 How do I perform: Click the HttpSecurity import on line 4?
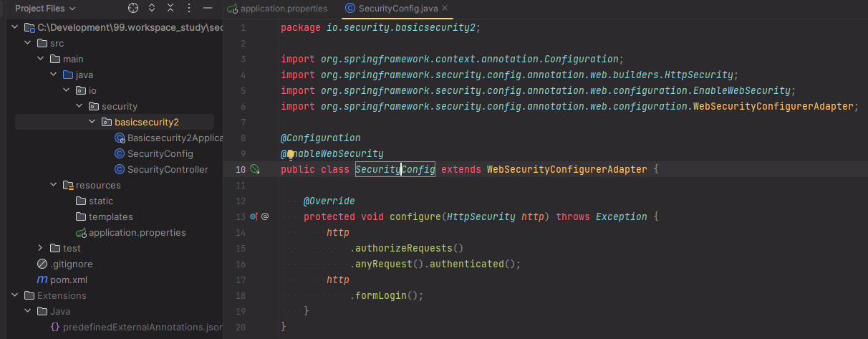(x=509, y=75)
